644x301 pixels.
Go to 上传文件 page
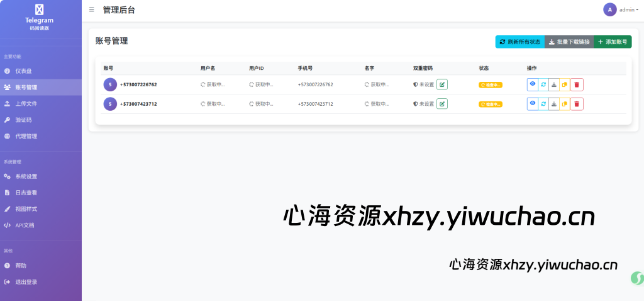(x=41, y=104)
